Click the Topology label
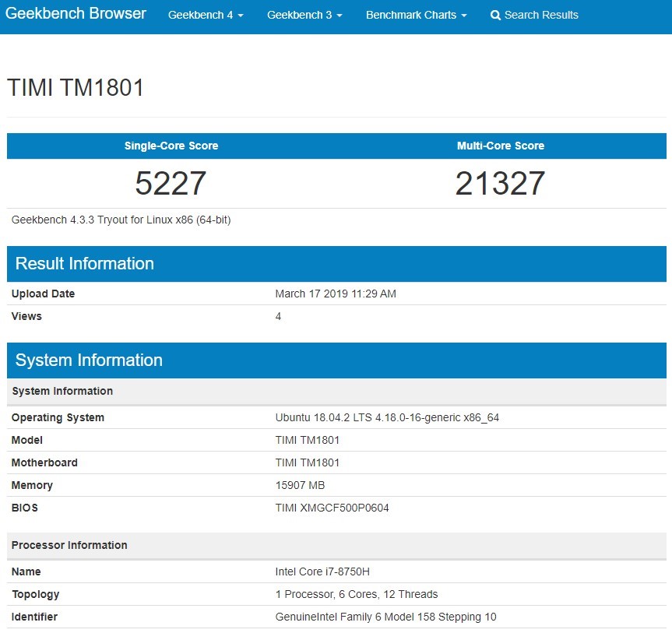Viewport: 672px width, 633px height. pyautogui.click(x=36, y=594)
